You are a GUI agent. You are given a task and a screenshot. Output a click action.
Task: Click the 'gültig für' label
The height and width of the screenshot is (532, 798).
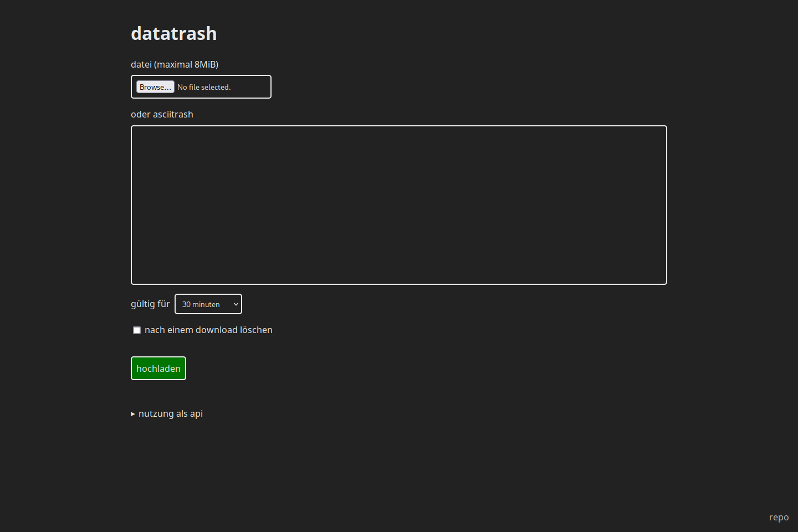(x=150, y=304)
